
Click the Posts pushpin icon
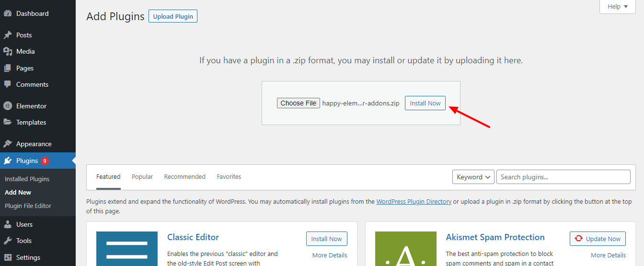pos(8,35)
